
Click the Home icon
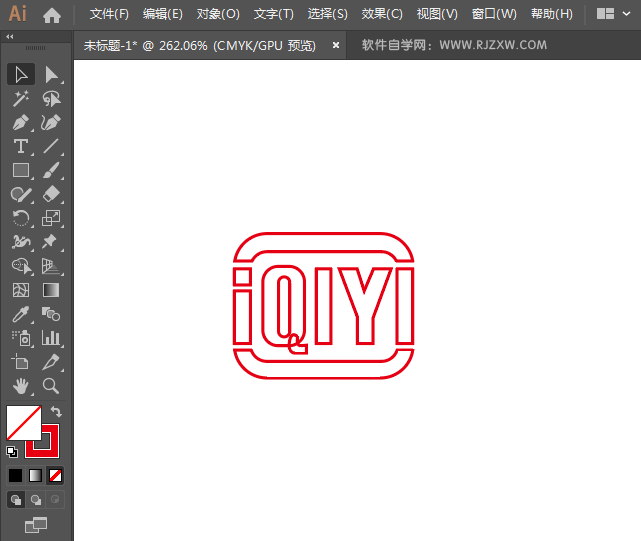click(52, 15)
